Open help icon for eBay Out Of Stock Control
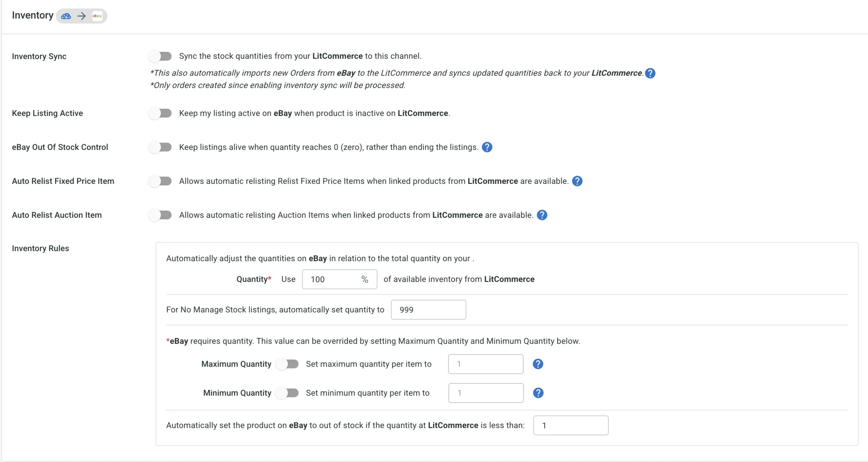The width and height of the screenshot is (868, 462). (x=487, y=147)
